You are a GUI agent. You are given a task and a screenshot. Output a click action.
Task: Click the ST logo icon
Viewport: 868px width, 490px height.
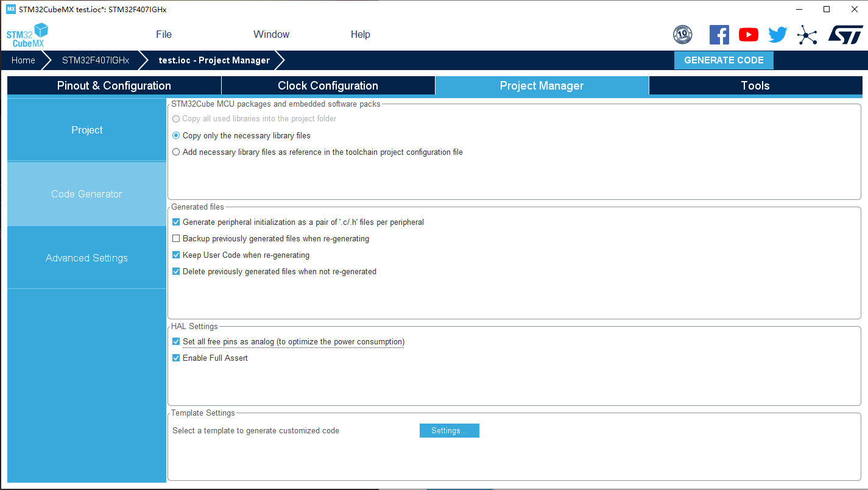(845, 35)
